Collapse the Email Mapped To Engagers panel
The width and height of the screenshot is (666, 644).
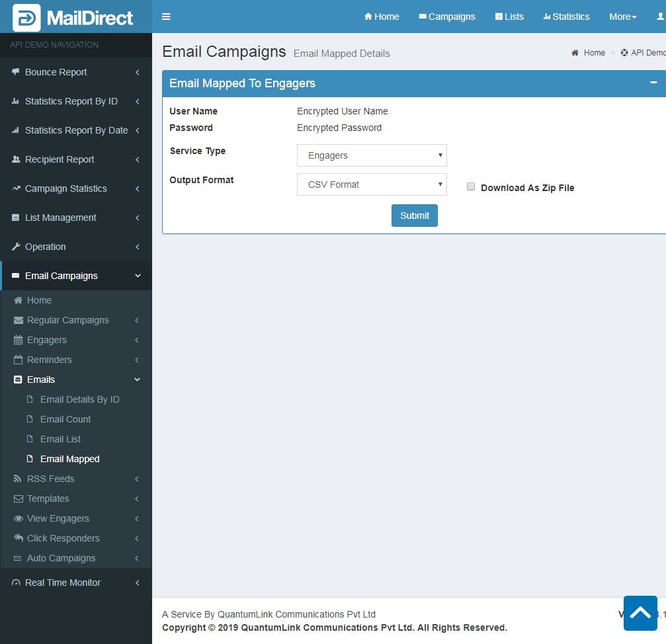pos(653,83)
